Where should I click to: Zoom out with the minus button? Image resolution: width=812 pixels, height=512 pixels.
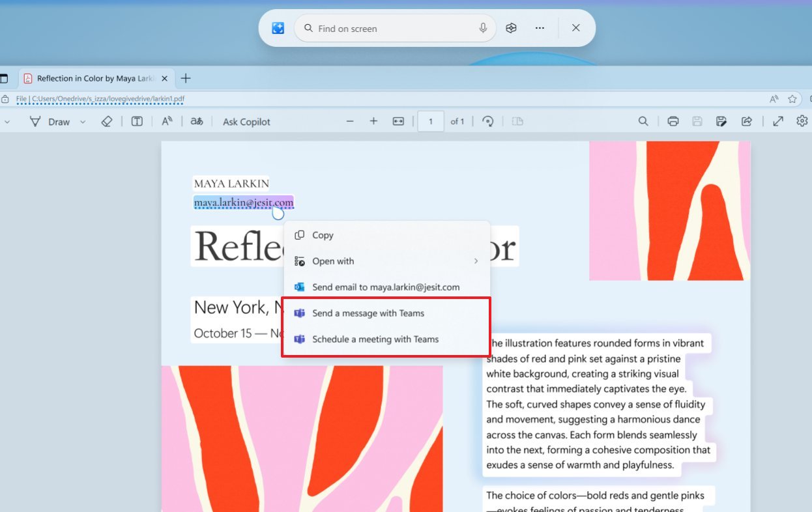point(350,121)
